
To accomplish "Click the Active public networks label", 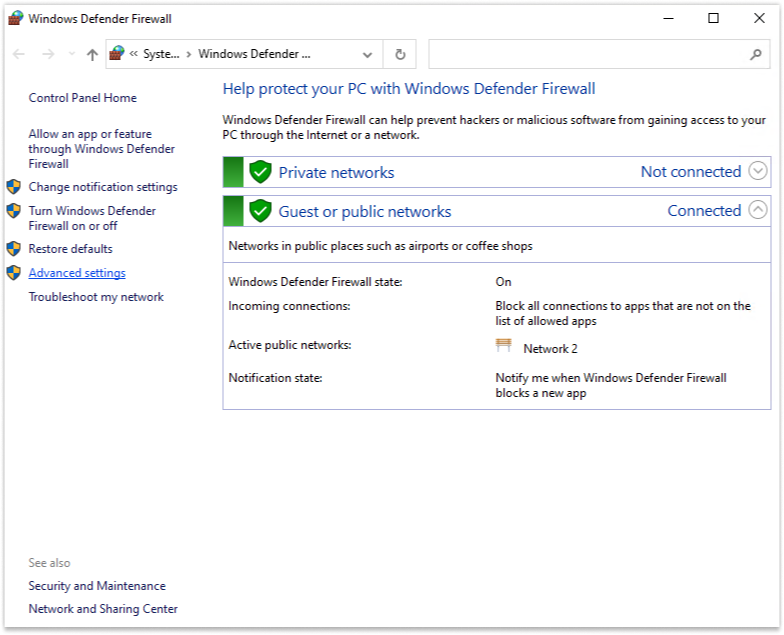I will click(290, 345).
